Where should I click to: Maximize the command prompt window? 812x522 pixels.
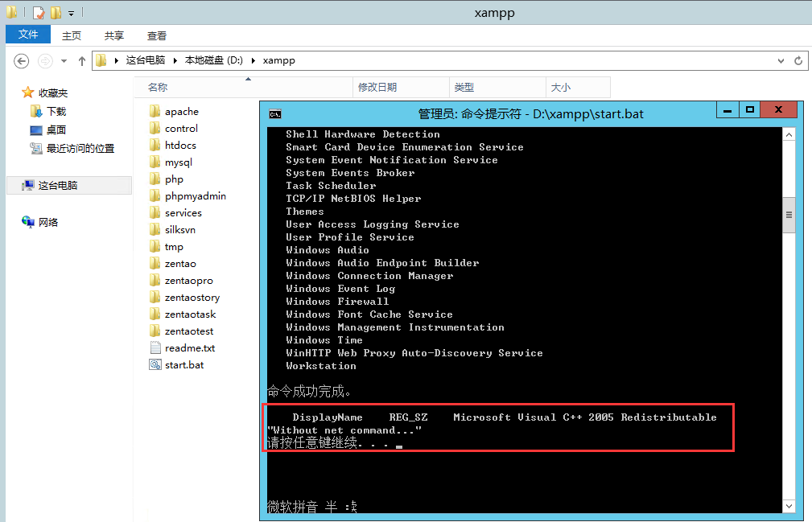coord(749,109)
